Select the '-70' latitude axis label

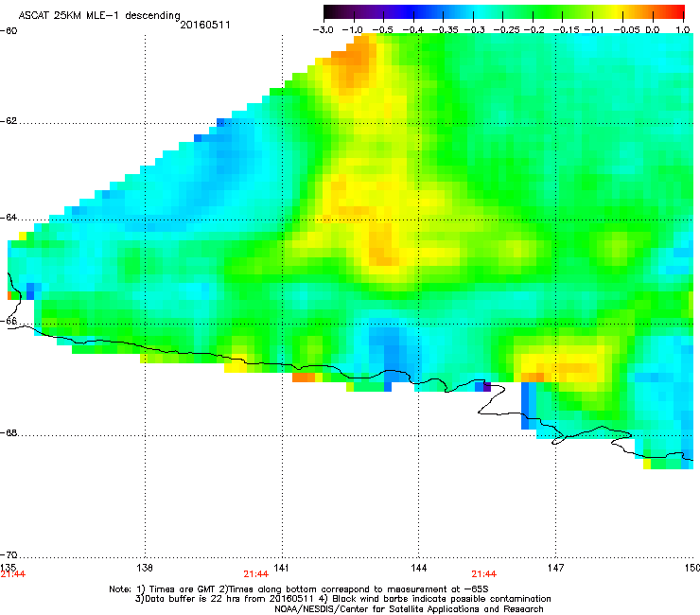[x=9, y=555]
